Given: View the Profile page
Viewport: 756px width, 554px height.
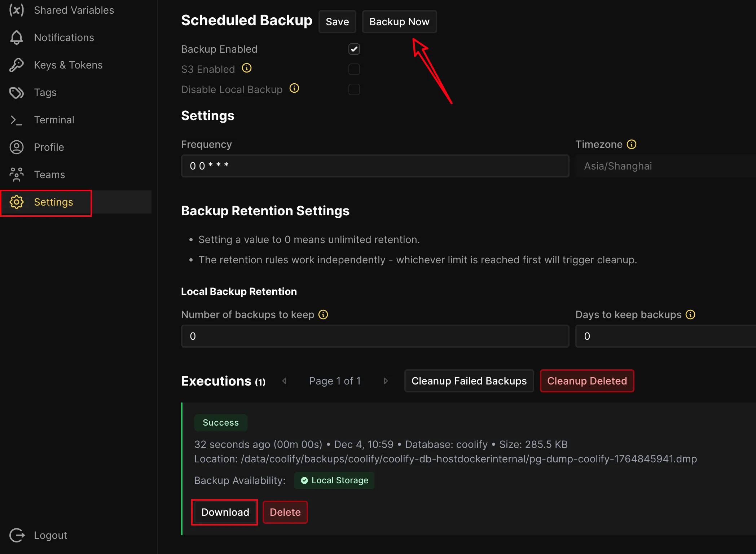Looking at the screenshot, I should [x=48, y=147].
